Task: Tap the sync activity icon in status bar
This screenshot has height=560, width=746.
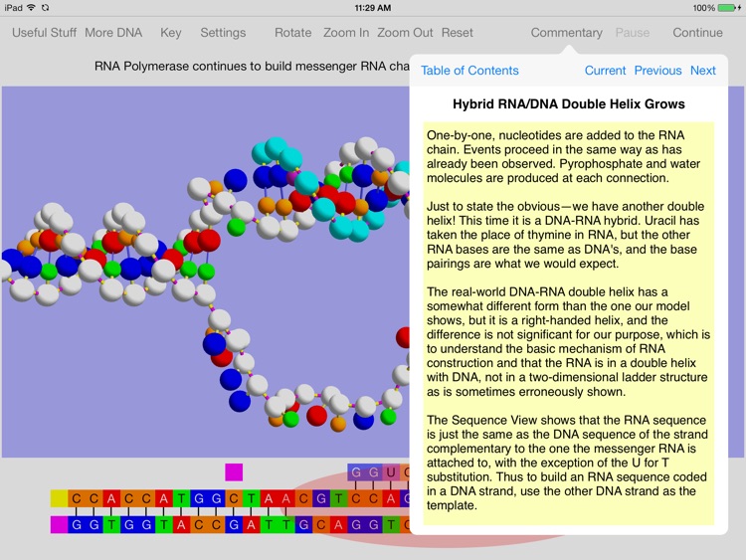Action: (45, 8)
